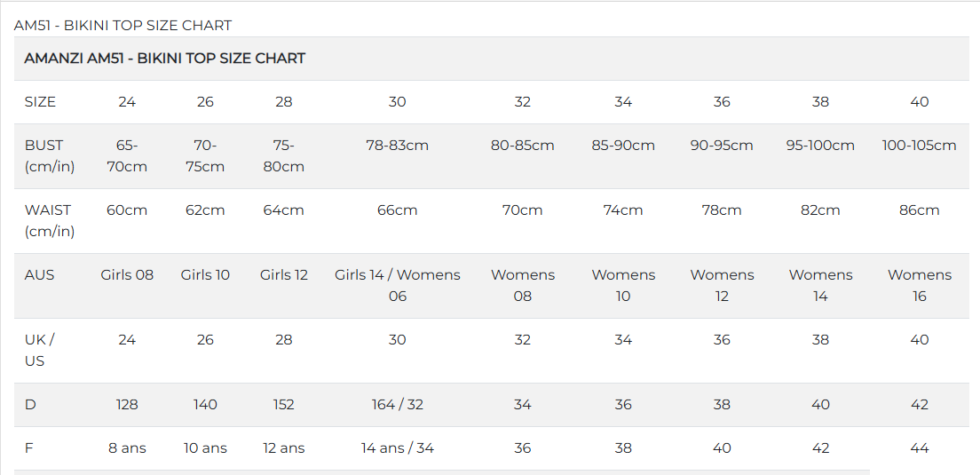Viewport: 980px width, 475px height.
Task: Select the 128 value in D row
Action: [x=127, y=405]
